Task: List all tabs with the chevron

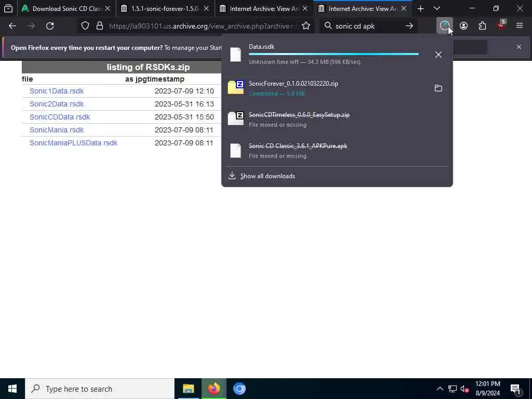Action: (x=437, y=9)
